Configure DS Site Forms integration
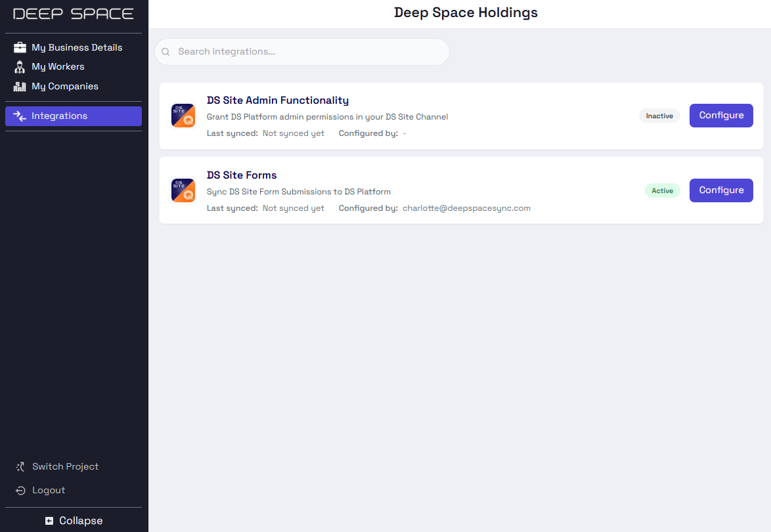The width and height of the screenshot is (771, 532). click(721, 190)
